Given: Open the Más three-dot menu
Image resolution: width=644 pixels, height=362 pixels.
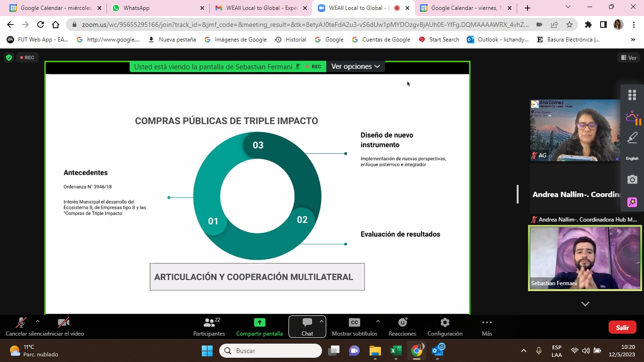Looking at the screenshot, I should tap(487, 327).
